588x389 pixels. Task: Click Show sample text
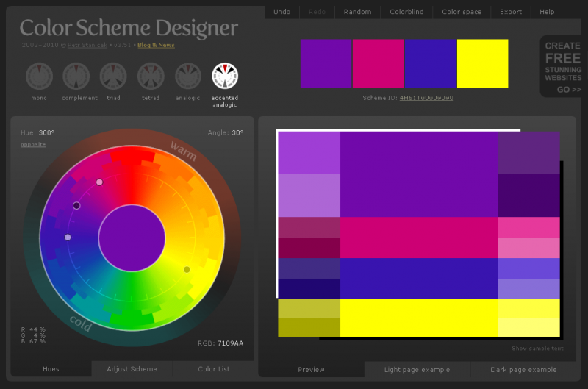pos(537,349)
